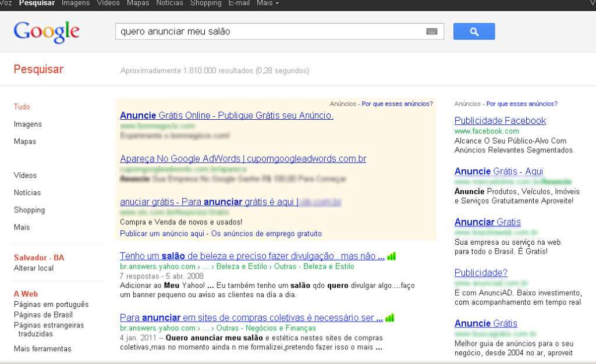The width and height of the screenshot is (596, 364).
Task: Open bottom right ad 'Anuncie Grátis'
Action: point(486,324)
